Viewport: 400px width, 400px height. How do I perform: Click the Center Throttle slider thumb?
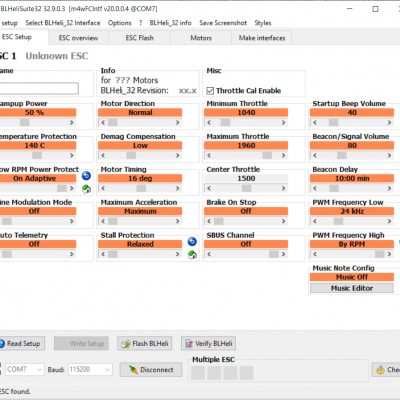(247, 188)
